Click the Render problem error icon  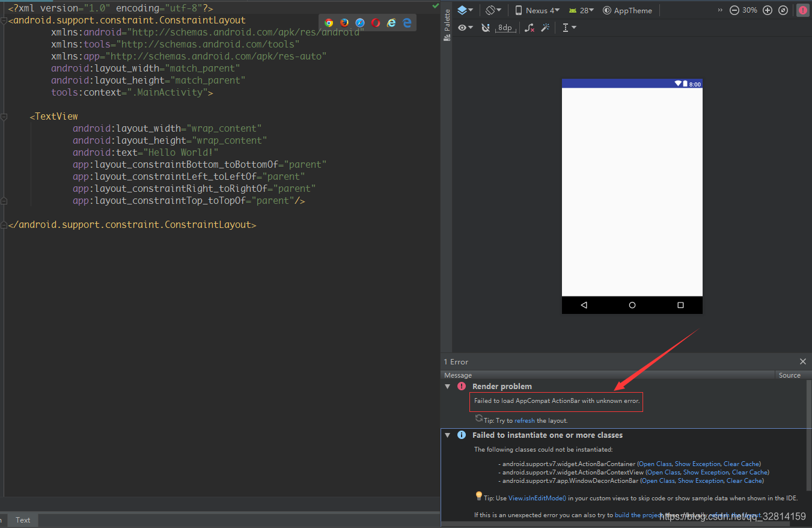(462, 386)
